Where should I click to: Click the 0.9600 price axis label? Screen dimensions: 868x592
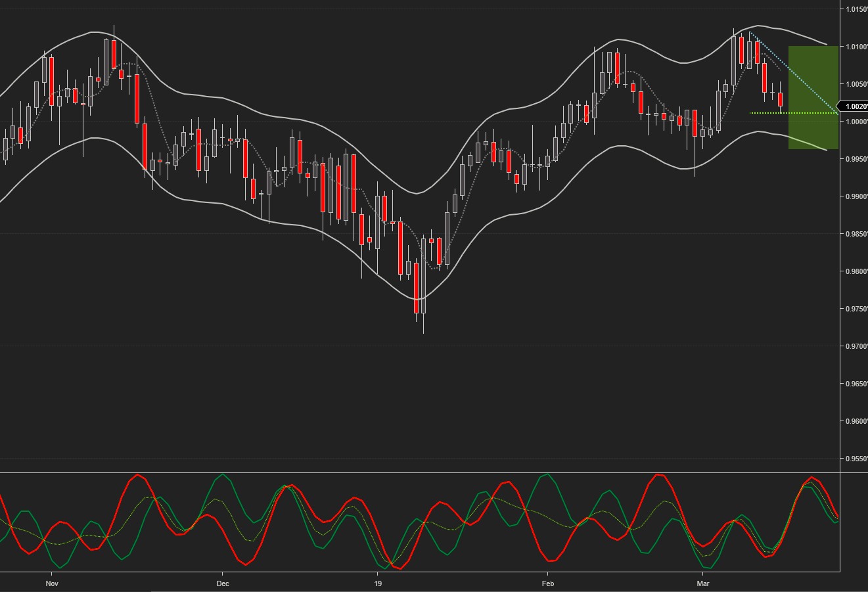(857, 421)
